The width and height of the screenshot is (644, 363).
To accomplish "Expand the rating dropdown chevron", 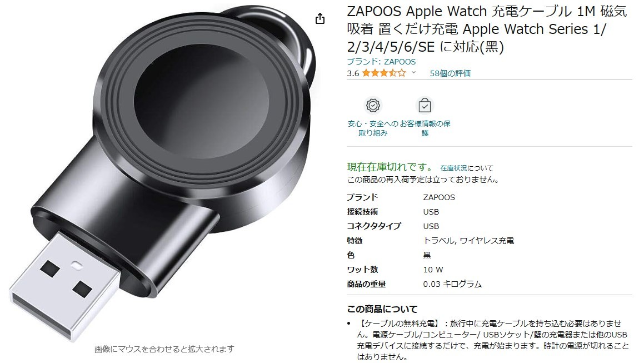I will click(x=413, y=73).
